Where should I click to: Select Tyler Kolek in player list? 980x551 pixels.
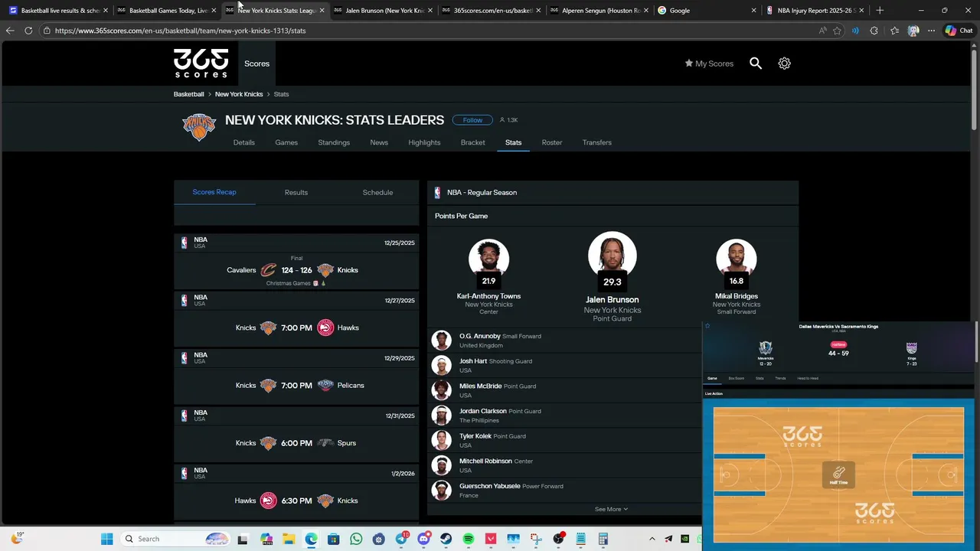565,441
